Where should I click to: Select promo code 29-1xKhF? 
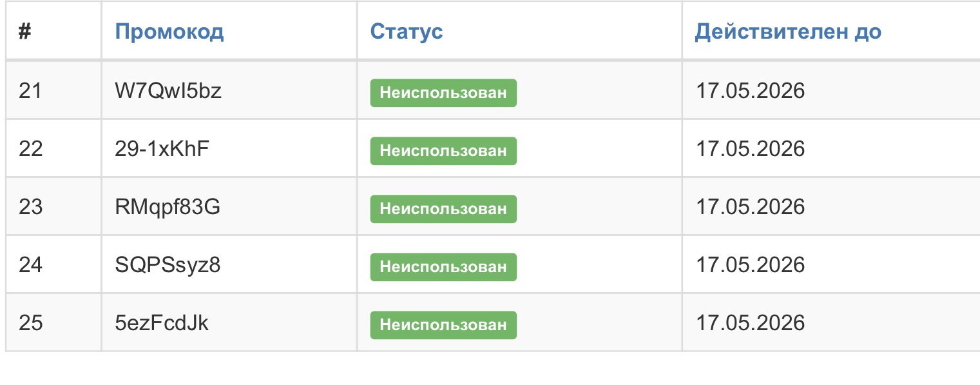[162, 149]
